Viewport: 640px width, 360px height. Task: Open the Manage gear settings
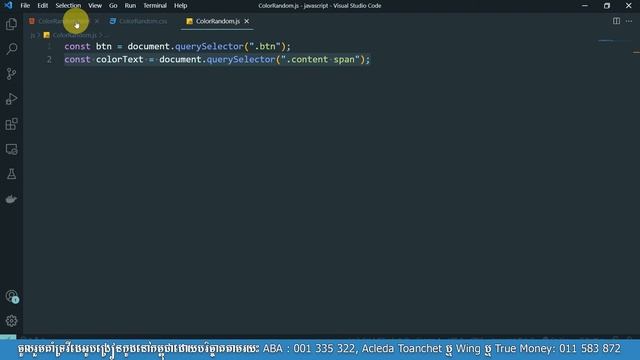[x=11, y=321]
